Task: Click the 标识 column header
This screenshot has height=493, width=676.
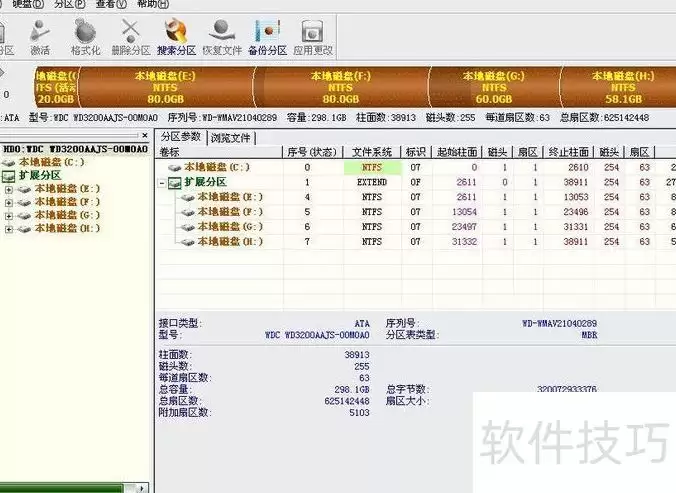Action: point(416,152)
